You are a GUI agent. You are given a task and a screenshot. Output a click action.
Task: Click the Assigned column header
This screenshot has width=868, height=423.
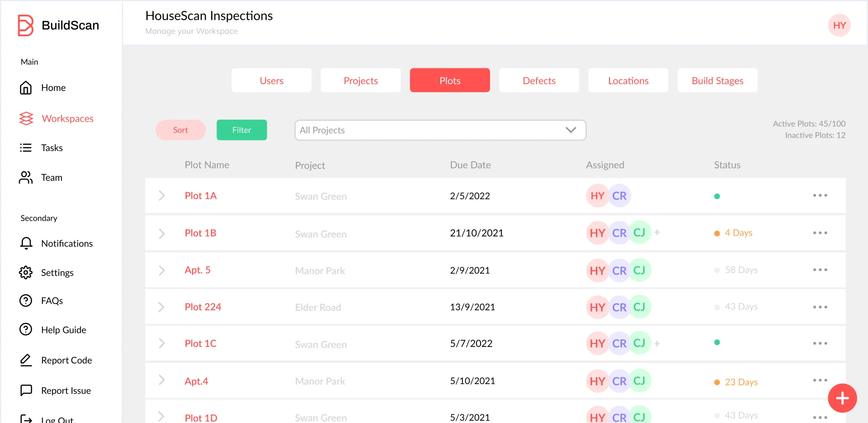[605, 165]
